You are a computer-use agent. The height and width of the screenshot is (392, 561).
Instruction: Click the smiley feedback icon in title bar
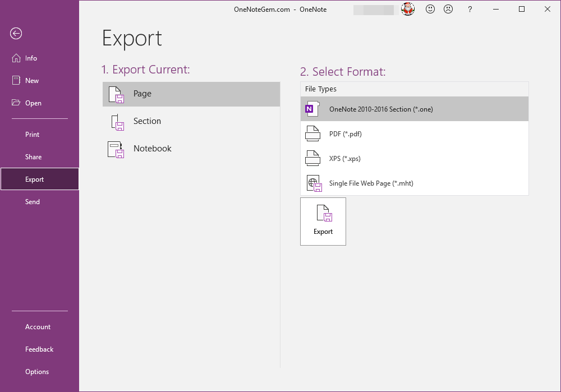pos(430,9)
